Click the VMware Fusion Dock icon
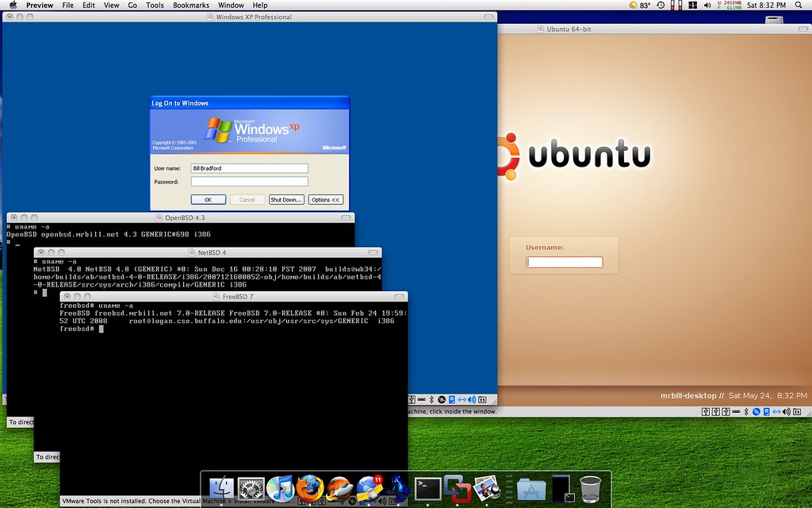Image resolution: width=812 pixels, height=508 pixels. (456, 487)
